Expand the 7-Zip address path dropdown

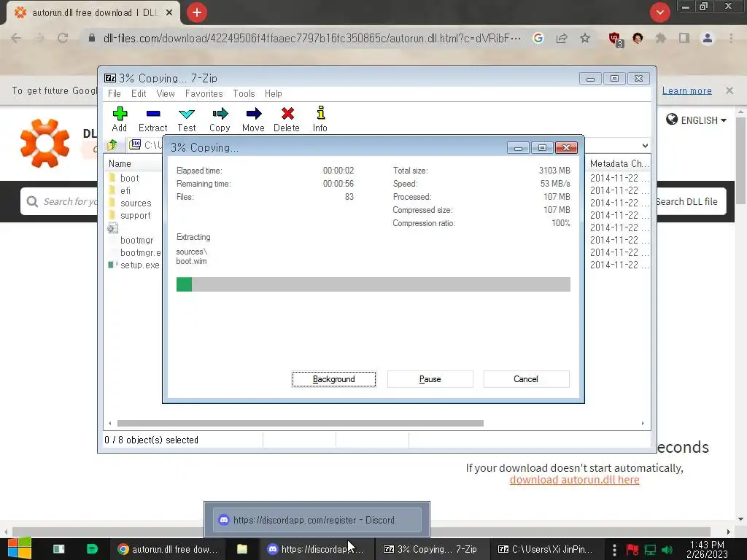645,145
